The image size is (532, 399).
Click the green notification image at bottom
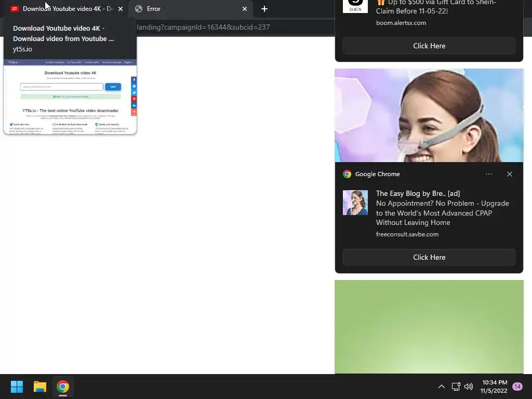(x=429, y=327)
